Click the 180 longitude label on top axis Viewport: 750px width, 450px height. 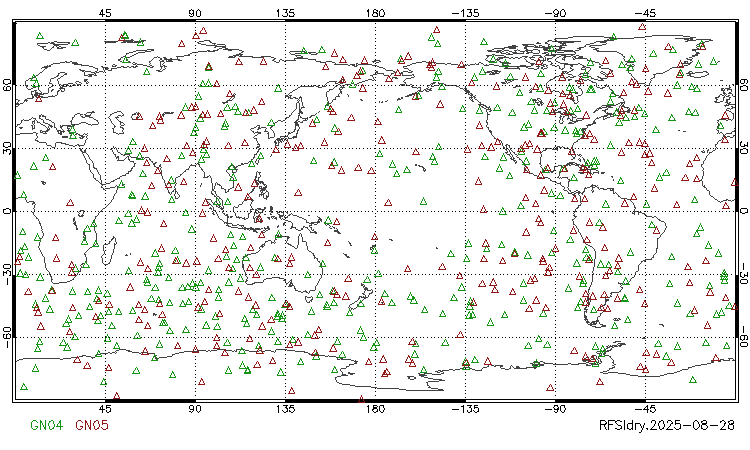pos(376,13)
